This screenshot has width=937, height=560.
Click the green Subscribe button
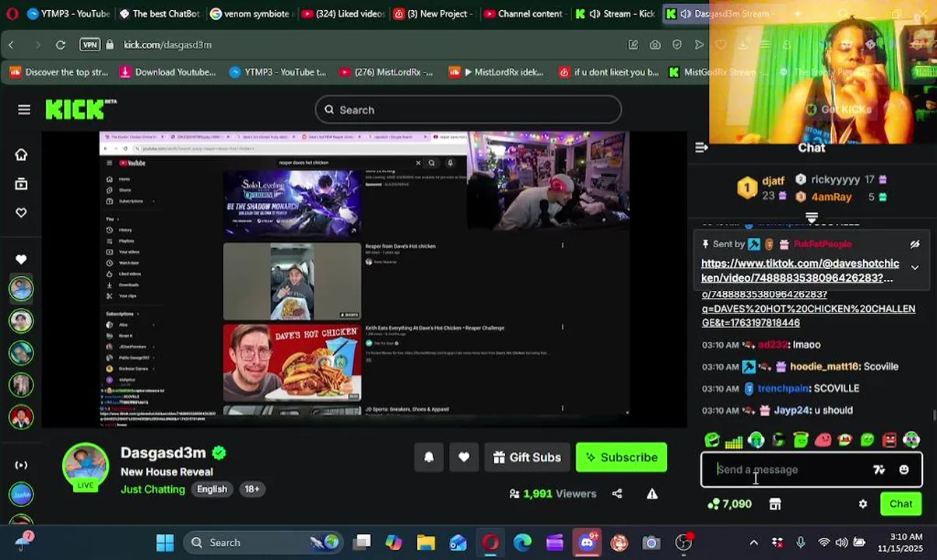(621, 457)
